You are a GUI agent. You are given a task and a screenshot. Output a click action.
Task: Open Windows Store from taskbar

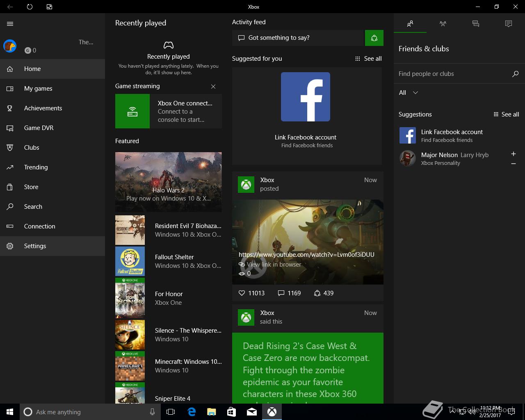[x=231, y=412]
